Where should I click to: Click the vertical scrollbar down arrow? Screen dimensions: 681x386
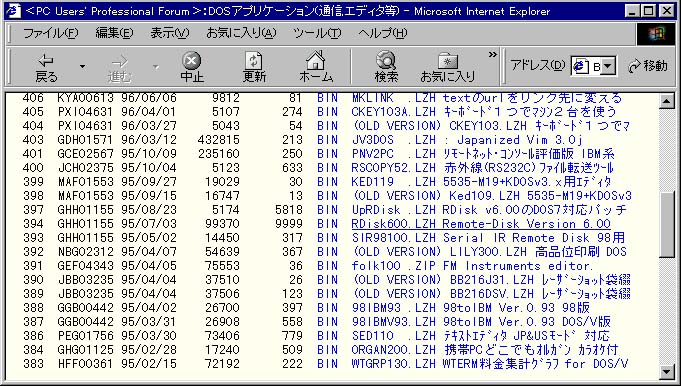tap(666, 372)
